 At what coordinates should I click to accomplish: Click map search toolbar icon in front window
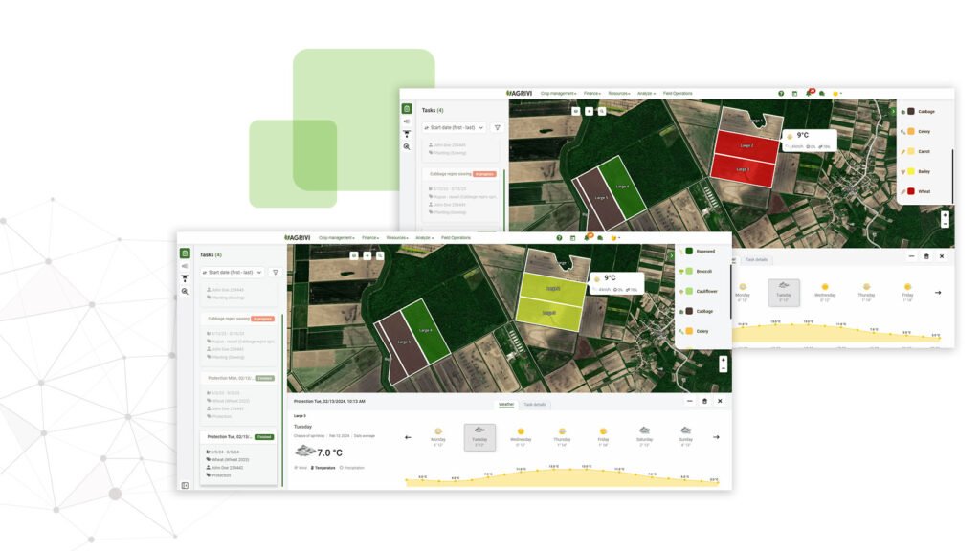(380, 255)
